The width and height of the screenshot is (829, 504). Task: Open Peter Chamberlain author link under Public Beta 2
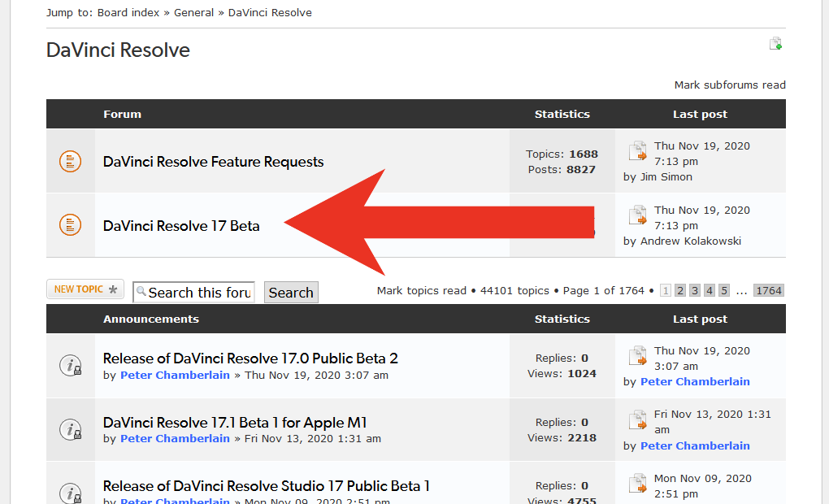(x=175, y=376)
